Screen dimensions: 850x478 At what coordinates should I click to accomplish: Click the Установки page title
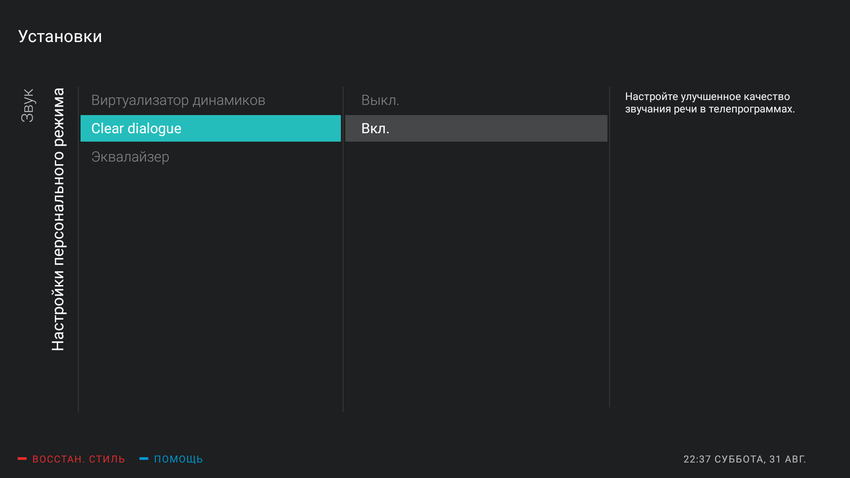(60, 37)
